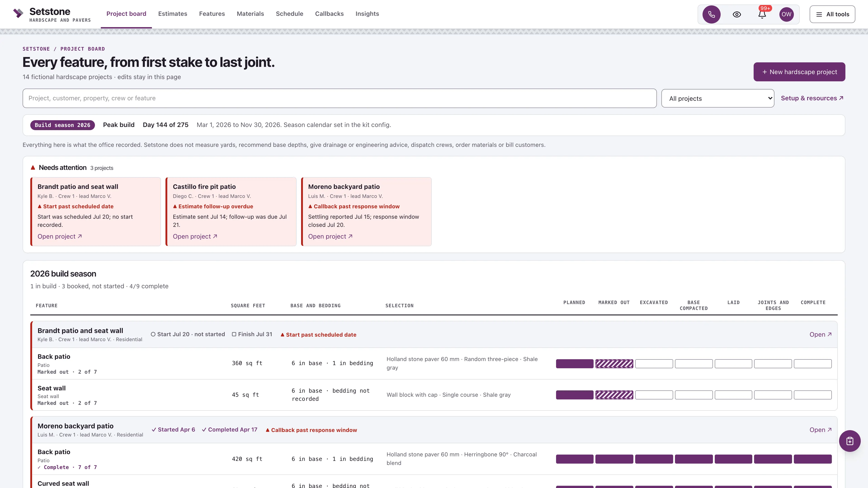868x488 pixels.
Task: Open the Features tab
Action: pyautogui.click(x=212, y=14)
